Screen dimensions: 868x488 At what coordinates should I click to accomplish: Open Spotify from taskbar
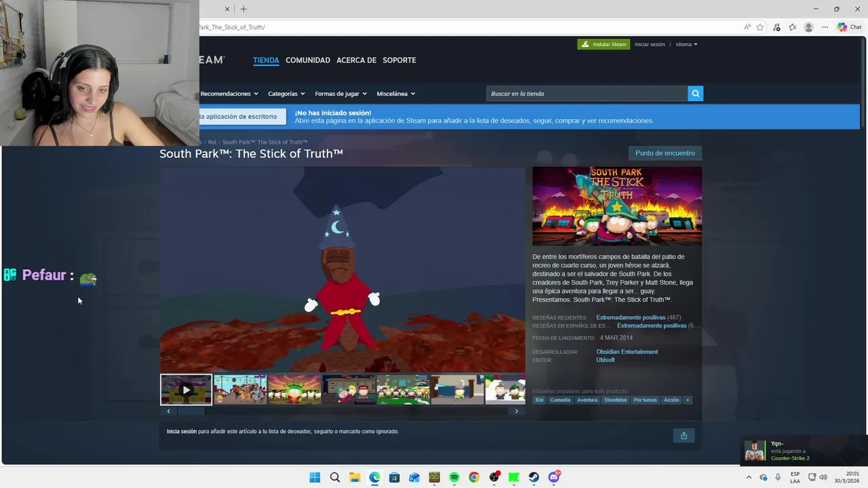coord(454,477)
